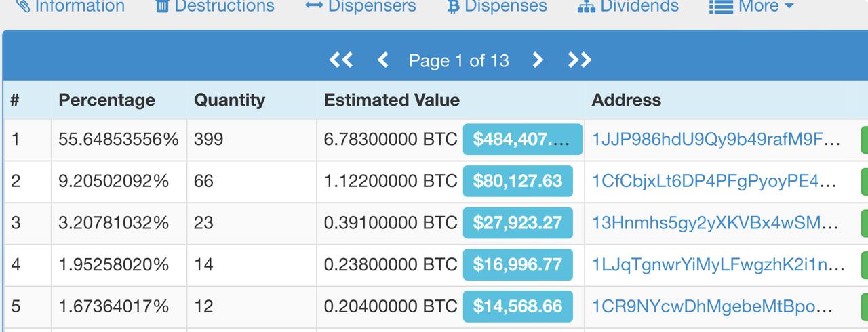Click the trash icon beside Destructions
The image size is (868, 332).
tap(162, 6)
